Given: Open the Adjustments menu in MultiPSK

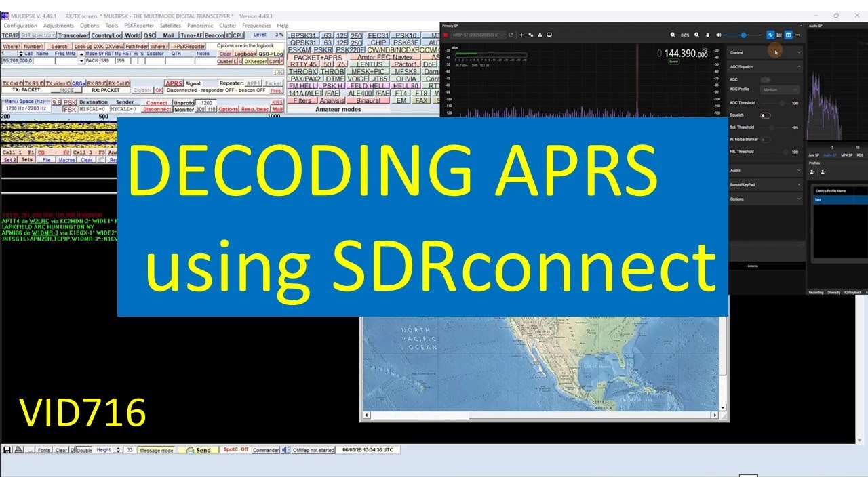Looking at the screenshot, I should pyautogui.click(x=58, y=26).
